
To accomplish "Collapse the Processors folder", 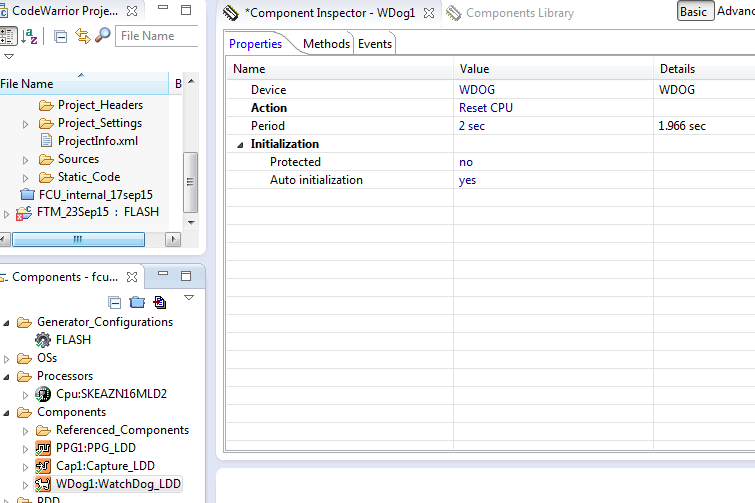I will click(6, 377).
